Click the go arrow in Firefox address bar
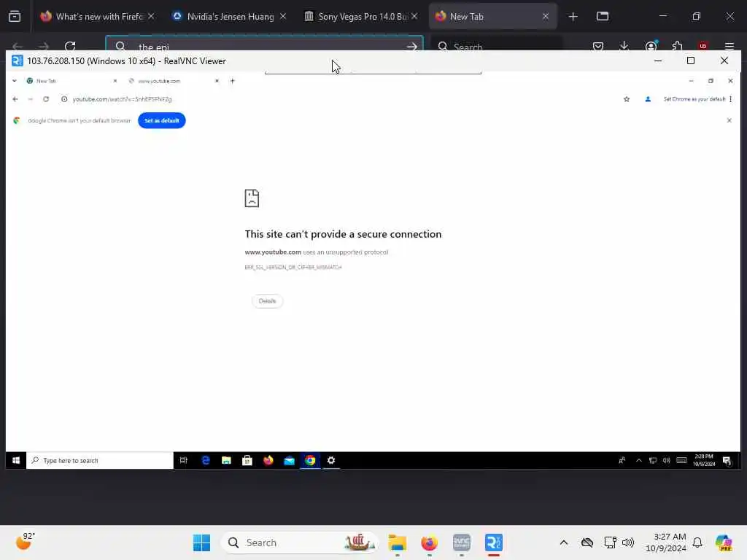 click(412, 46)
